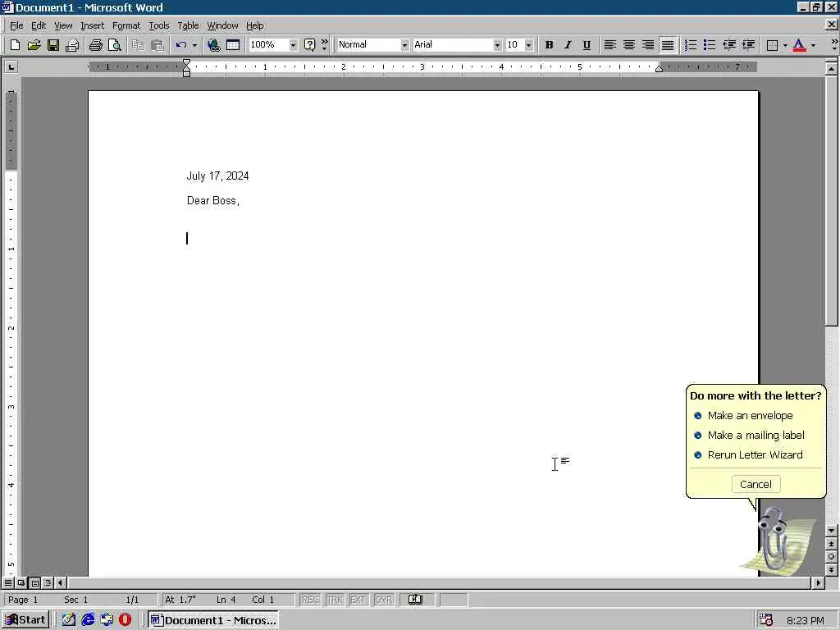Align text right
Viewport: 840px width, 630px height.
click(x=648, y=45)
